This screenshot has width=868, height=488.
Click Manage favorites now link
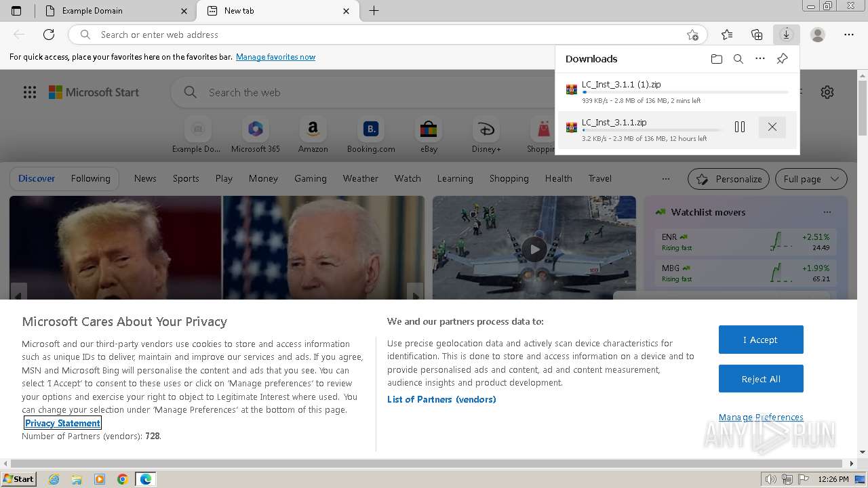tap(275, 57)
